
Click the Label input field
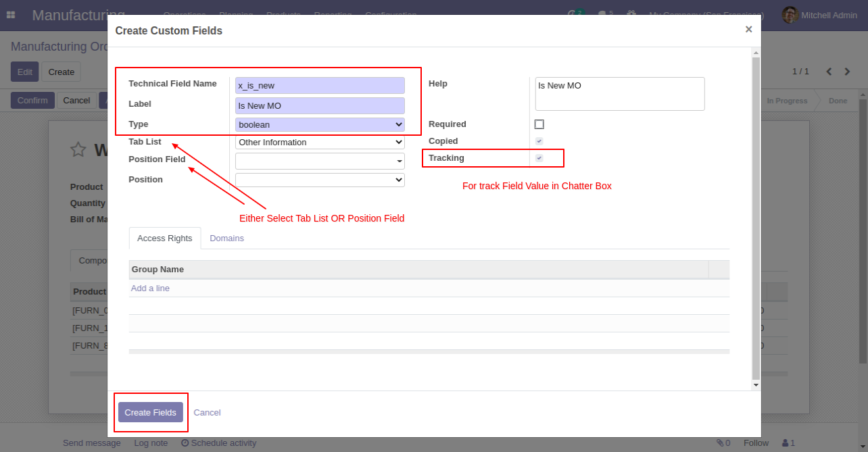(x=320, y=106)
